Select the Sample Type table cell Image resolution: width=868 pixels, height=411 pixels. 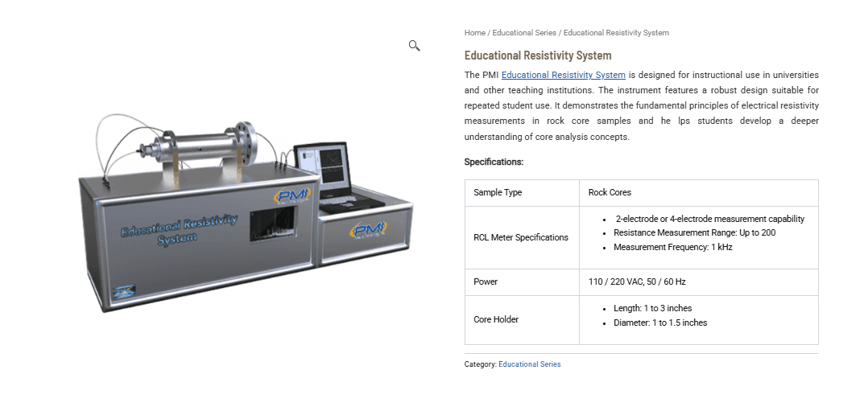click(x=522, y=193)
